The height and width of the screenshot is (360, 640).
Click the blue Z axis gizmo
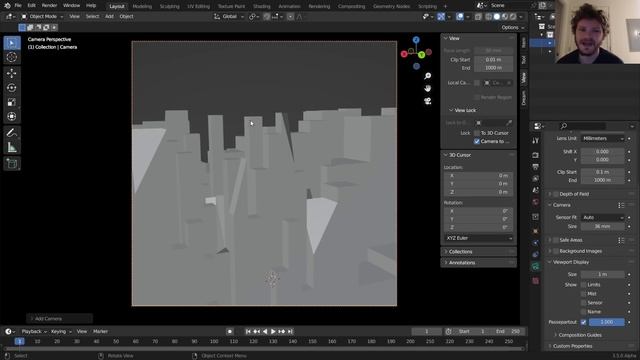tap(416, 40)
